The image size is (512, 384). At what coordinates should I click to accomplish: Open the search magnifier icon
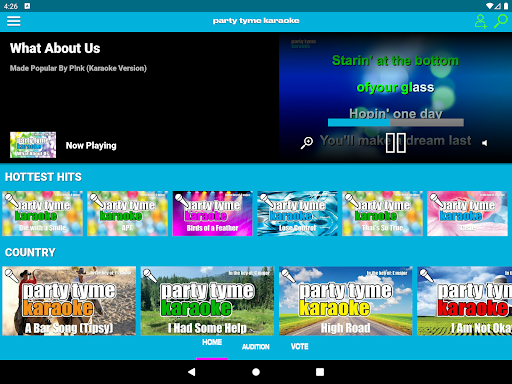[501, 21]
